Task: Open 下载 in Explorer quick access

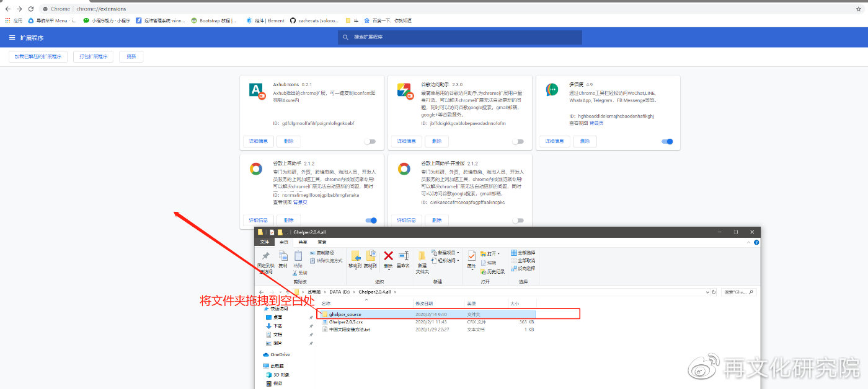Action: [274, 326]
